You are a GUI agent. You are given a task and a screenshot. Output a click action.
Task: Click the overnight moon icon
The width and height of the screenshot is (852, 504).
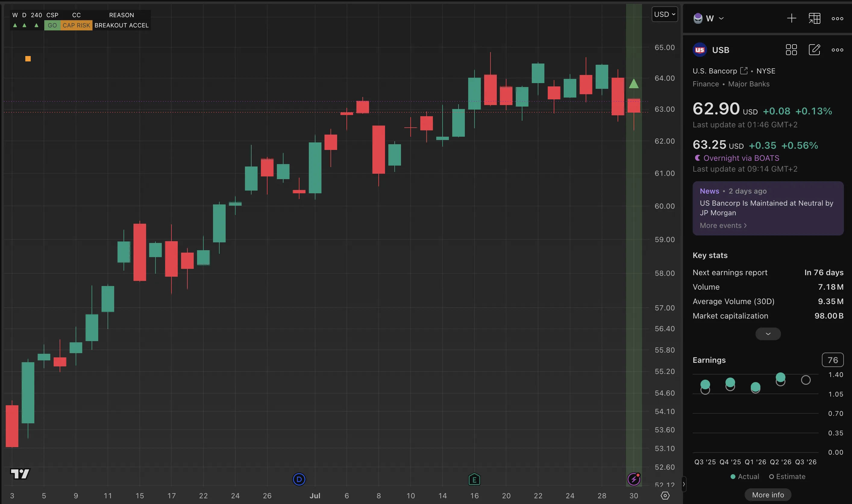[x=697, y=158]
